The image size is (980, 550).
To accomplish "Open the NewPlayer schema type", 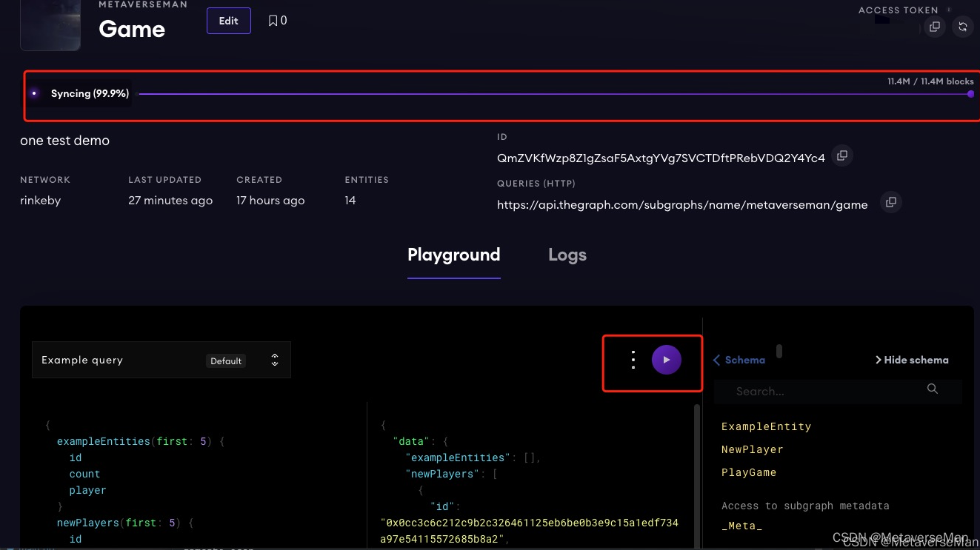I will coord(752,449).
